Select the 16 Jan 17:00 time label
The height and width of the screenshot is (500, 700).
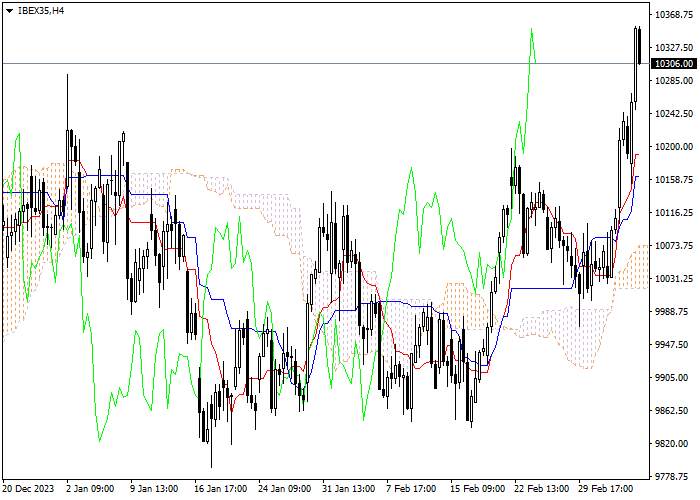(221, 488)
